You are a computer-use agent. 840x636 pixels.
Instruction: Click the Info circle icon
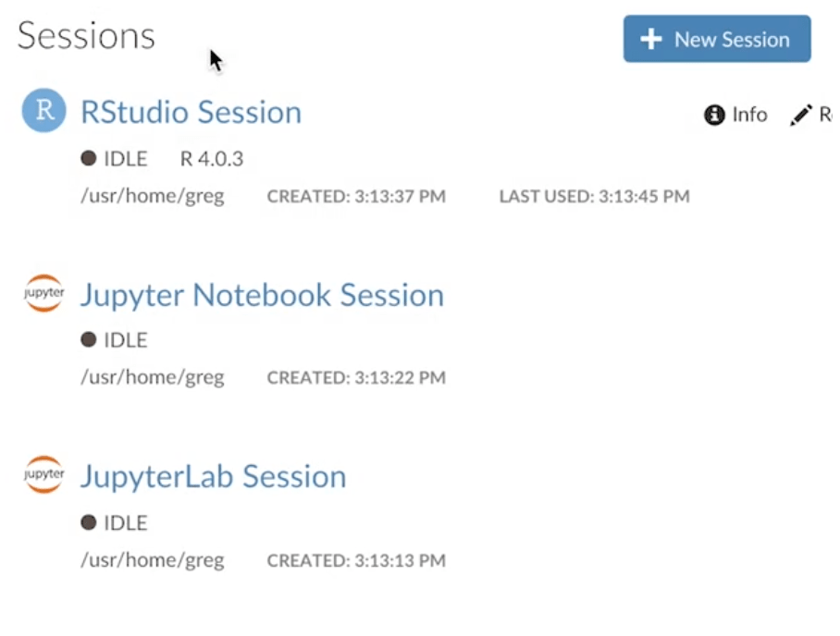[714, 115]
